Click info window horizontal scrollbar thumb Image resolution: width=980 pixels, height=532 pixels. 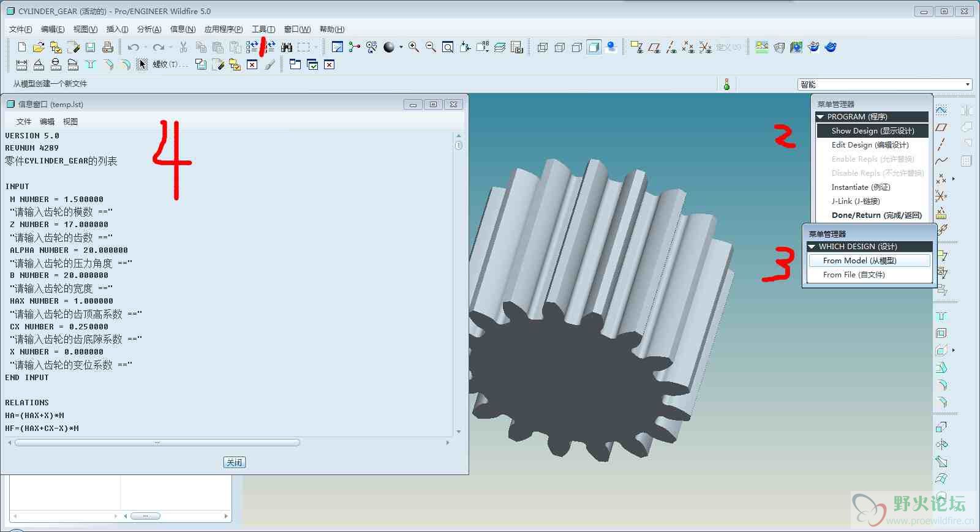[x=157, y=442]
